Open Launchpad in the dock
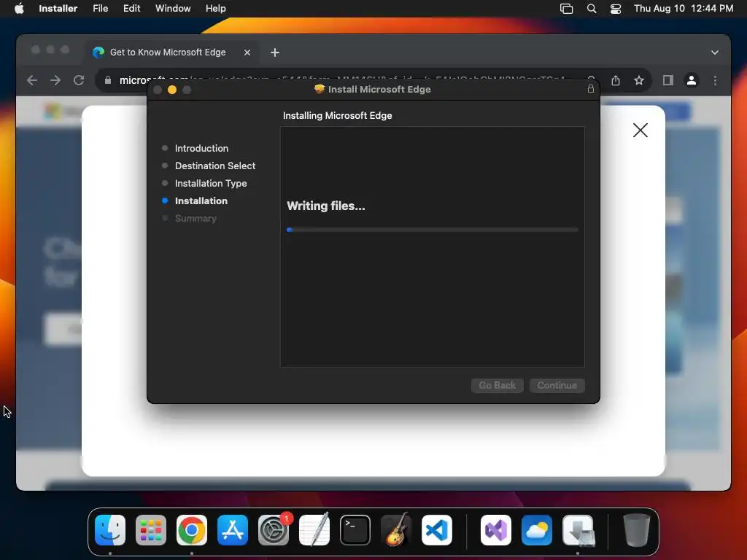The image size is (747, 560). coord(151,530)
